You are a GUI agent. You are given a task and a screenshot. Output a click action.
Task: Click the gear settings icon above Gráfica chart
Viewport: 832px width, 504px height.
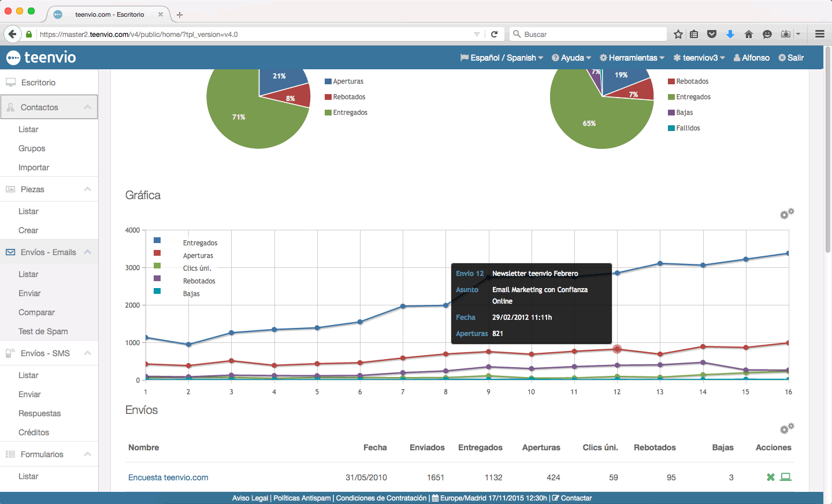(786, 214)
